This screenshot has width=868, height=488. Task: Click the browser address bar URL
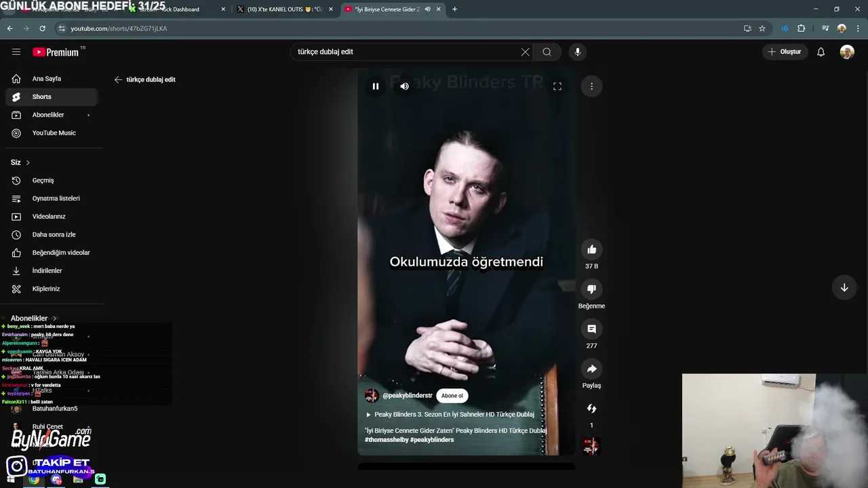point(119,28)
